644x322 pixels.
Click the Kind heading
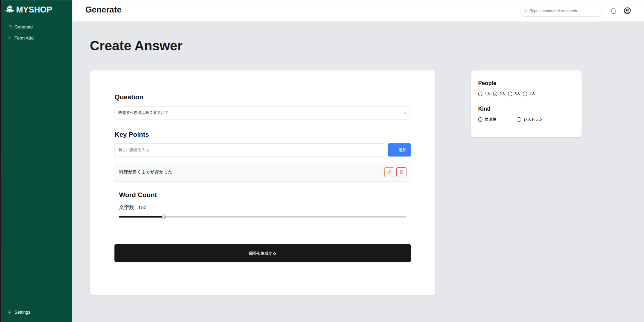click(x=484, y=109)
